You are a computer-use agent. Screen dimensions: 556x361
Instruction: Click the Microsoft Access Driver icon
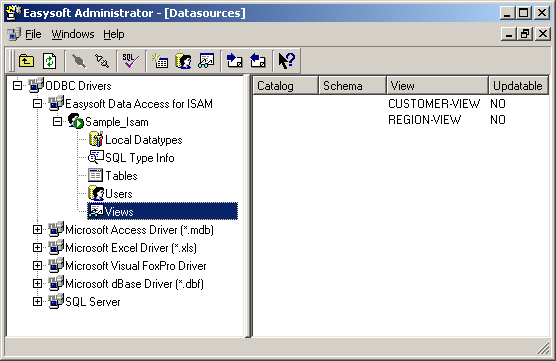56,229
